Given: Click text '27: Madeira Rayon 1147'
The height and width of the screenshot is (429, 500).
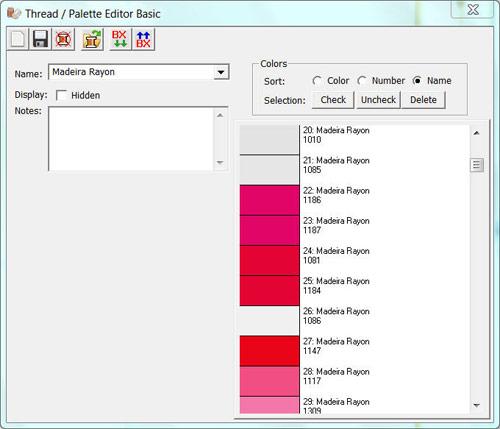Looking at the screenshot, I should click(x=336, y=346).
